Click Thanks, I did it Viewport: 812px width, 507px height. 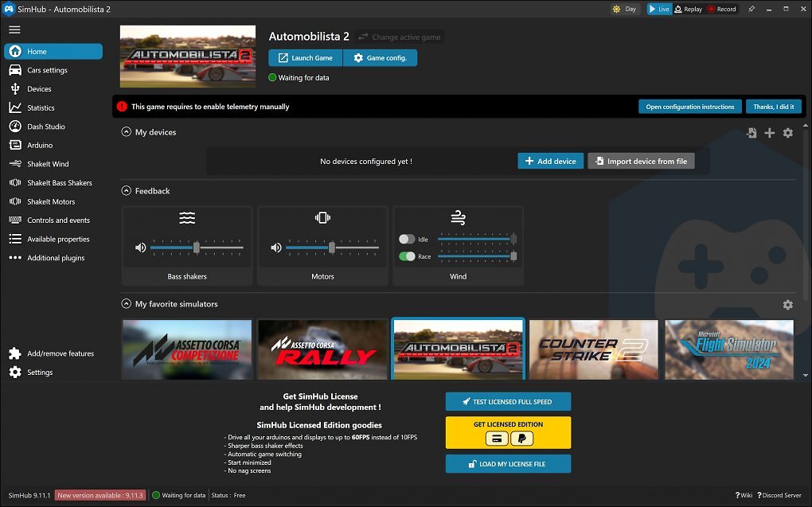(774, 107)
